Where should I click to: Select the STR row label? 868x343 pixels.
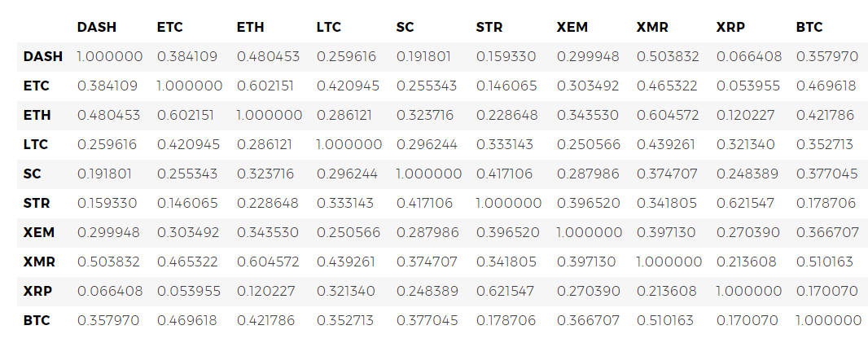point(37,204)
